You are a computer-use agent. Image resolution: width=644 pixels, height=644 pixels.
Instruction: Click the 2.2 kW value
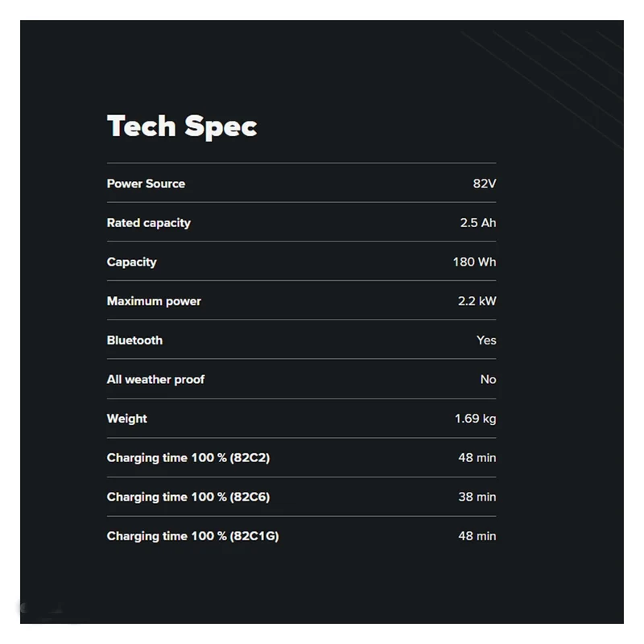click(x=477, y=301)
